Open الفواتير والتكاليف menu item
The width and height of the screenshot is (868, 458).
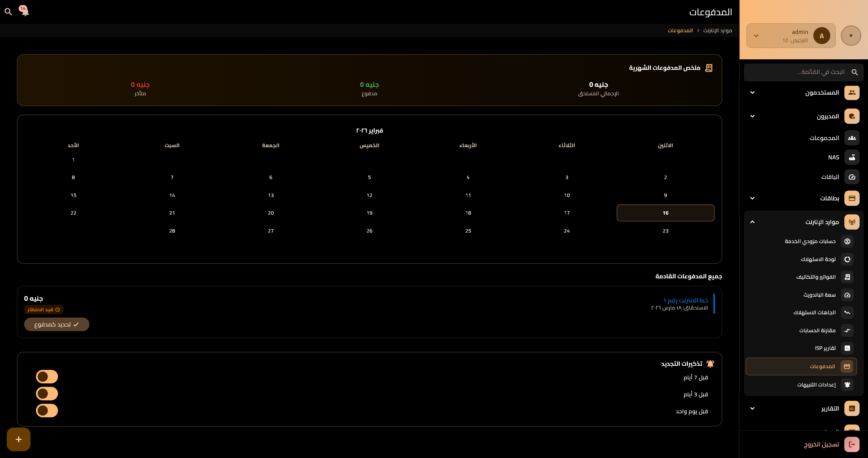816,277
